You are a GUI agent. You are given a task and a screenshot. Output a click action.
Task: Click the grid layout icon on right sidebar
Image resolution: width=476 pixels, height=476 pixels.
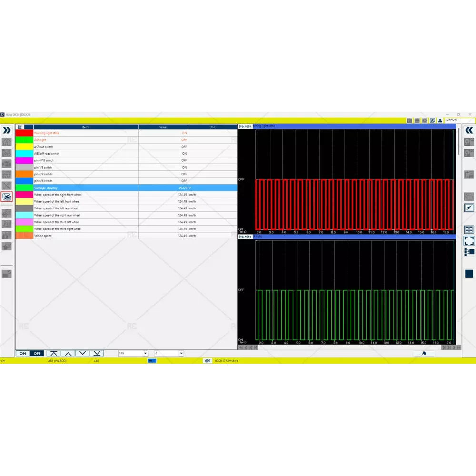(469, 229)
